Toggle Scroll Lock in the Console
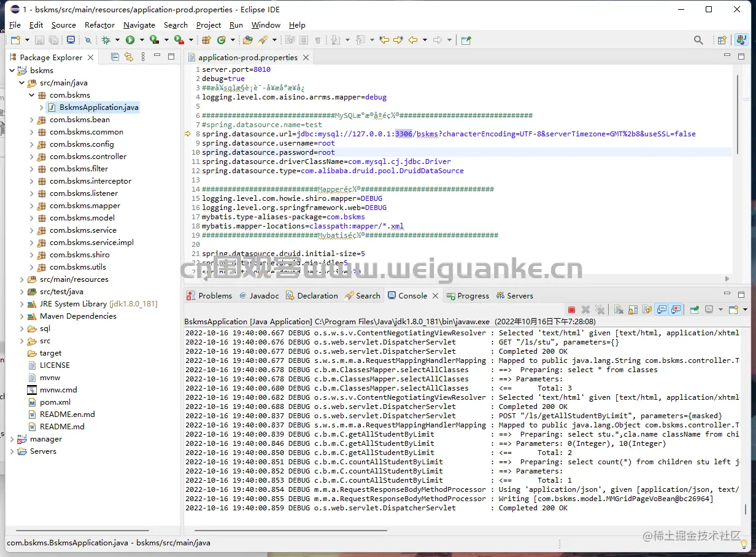Image resolution: width=756 pixels, height=557 pixels. (x=633, y=310)
